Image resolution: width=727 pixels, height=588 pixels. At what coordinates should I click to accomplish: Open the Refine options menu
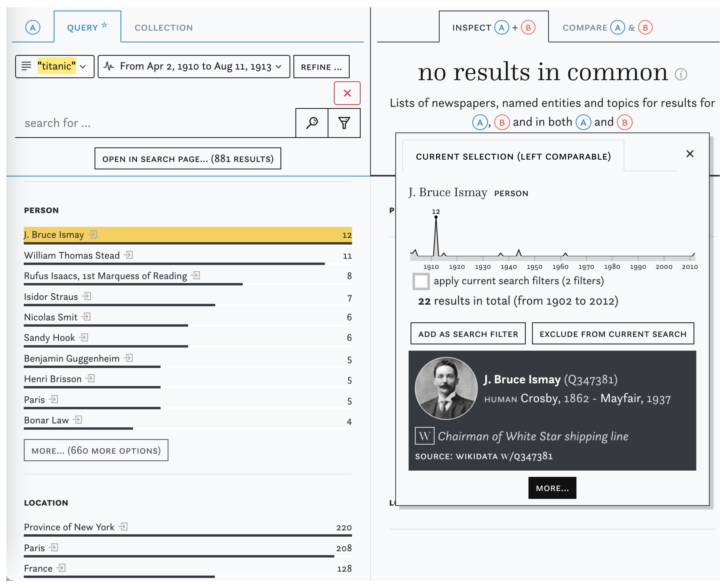[x=321, y=67]
